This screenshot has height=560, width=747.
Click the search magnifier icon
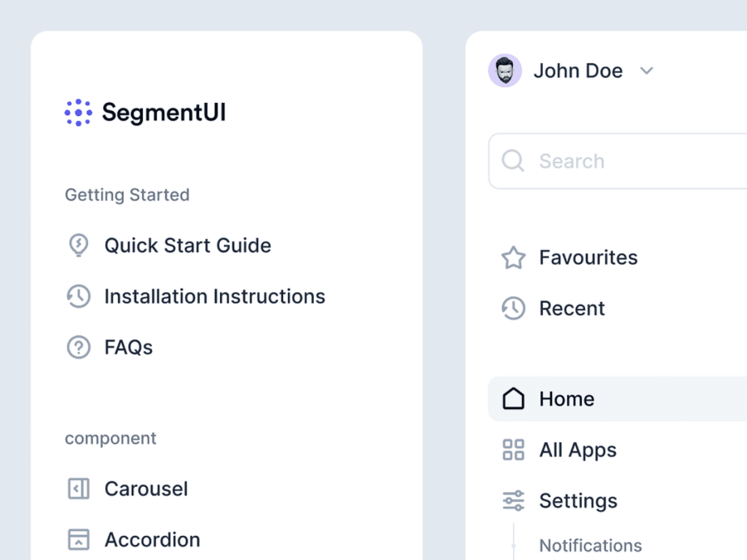(513, 161)
